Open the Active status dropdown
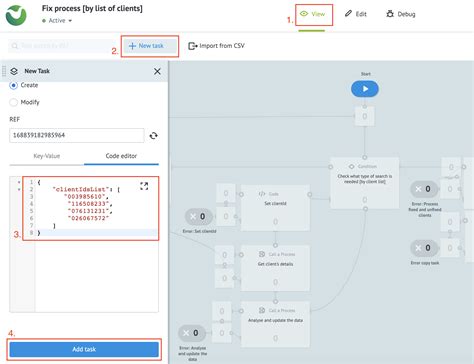 tap(57, 21)
